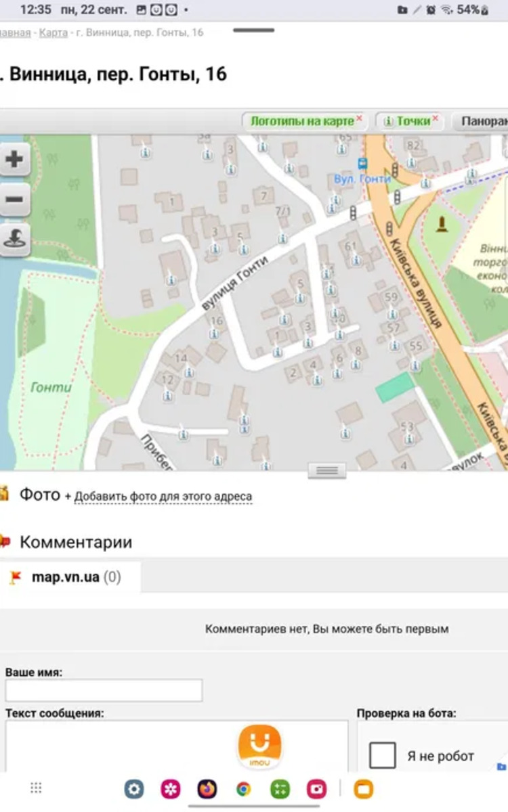Open the Imou app icon

pyautogui.click(x=259, y=746)
